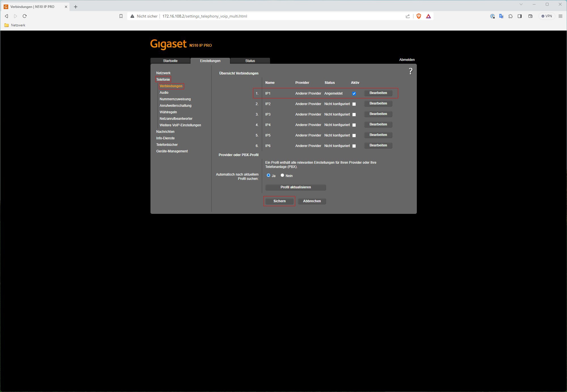Open Nummernzuweisung in sidebar
Screen dimensions: 567x392
(x=175, y=99)
